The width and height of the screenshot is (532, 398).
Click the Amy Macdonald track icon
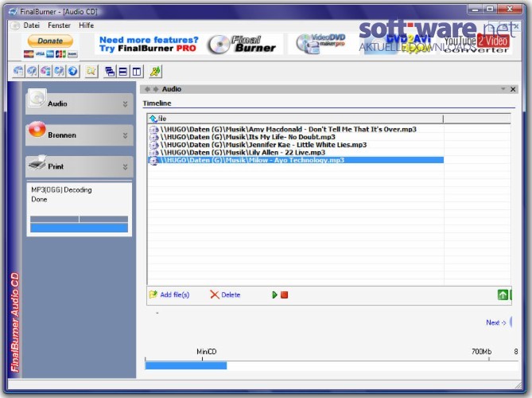154,130
